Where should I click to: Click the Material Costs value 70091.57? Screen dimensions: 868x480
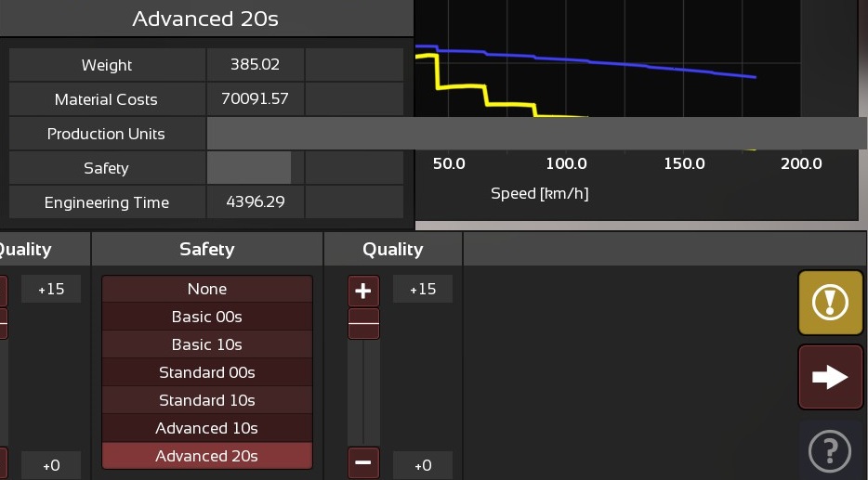pyautogui.click(x=255, y=99)
